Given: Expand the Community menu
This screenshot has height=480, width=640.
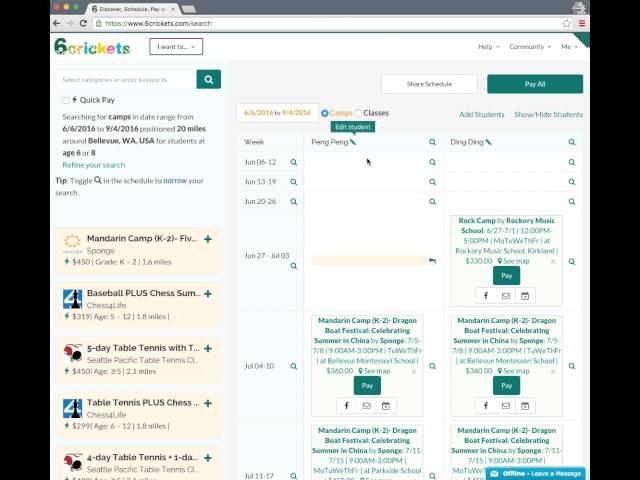Looking at the screenshot, I should (530, 47).
